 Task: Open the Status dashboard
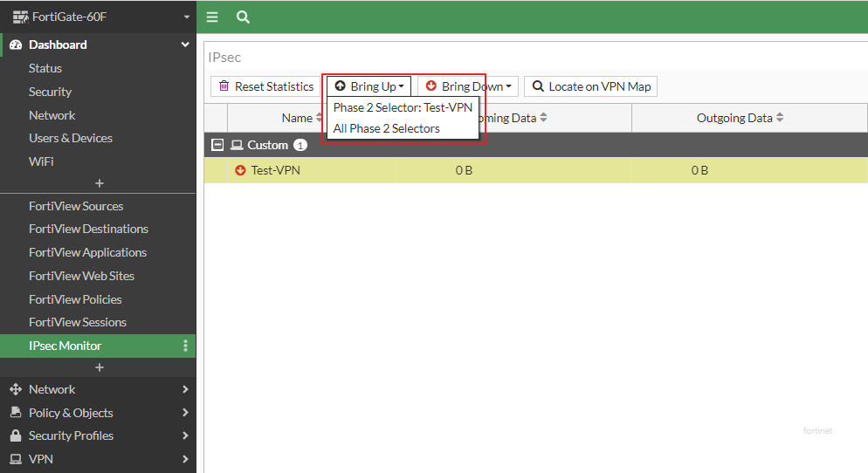[45, 68]
